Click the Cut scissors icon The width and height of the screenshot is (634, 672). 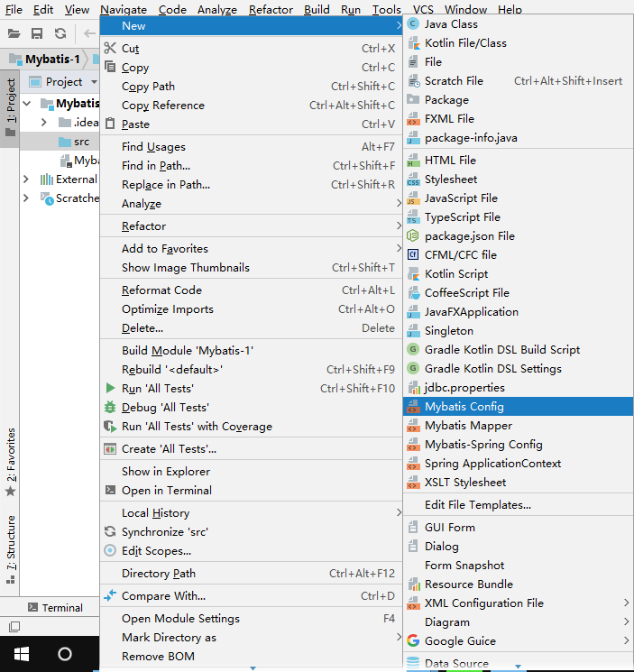110,48
